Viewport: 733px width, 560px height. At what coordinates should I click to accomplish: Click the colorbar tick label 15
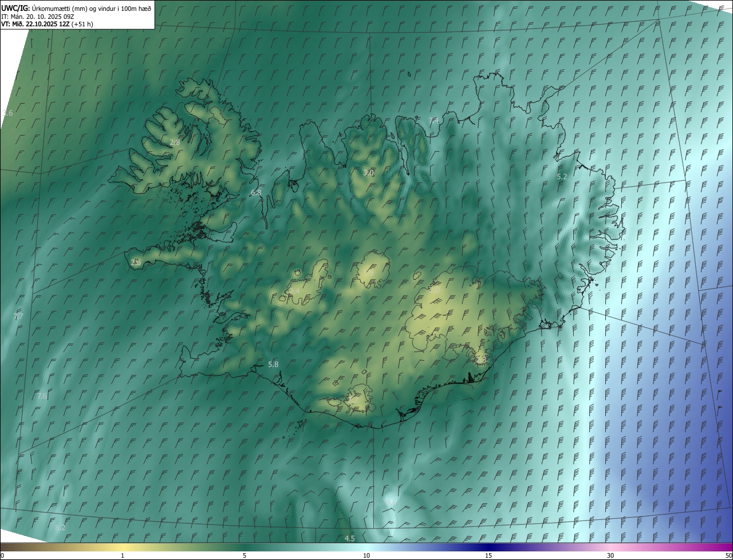point(488,556)
